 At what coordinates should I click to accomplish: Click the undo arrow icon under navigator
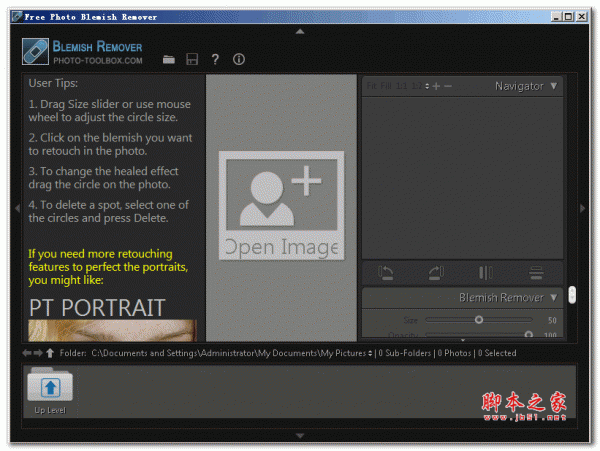pos(386,273)
